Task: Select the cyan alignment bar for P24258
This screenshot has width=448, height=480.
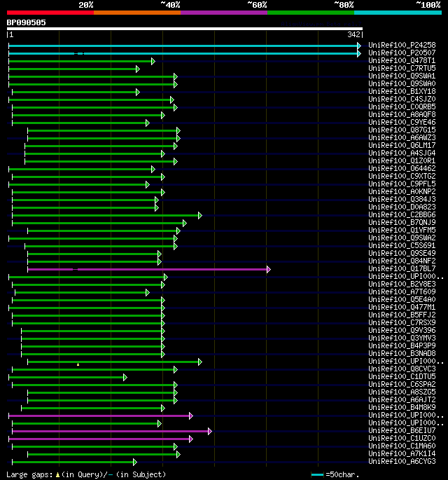Action: pyautogui.click(x=185, y=46)
